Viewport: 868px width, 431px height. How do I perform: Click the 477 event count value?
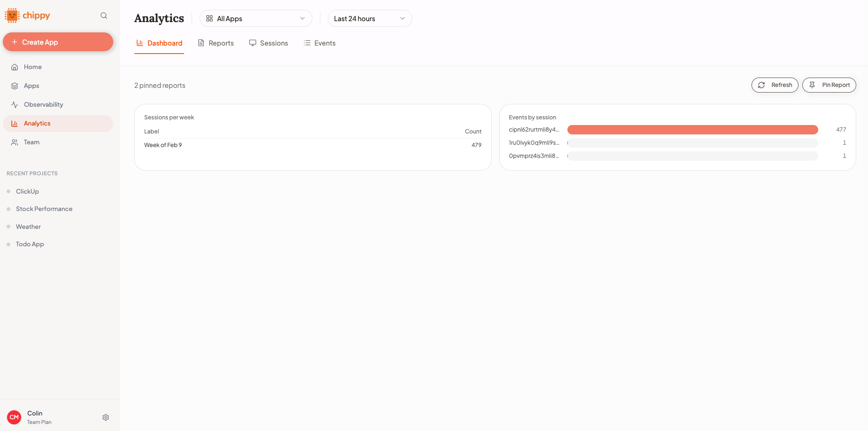(841, 130)
